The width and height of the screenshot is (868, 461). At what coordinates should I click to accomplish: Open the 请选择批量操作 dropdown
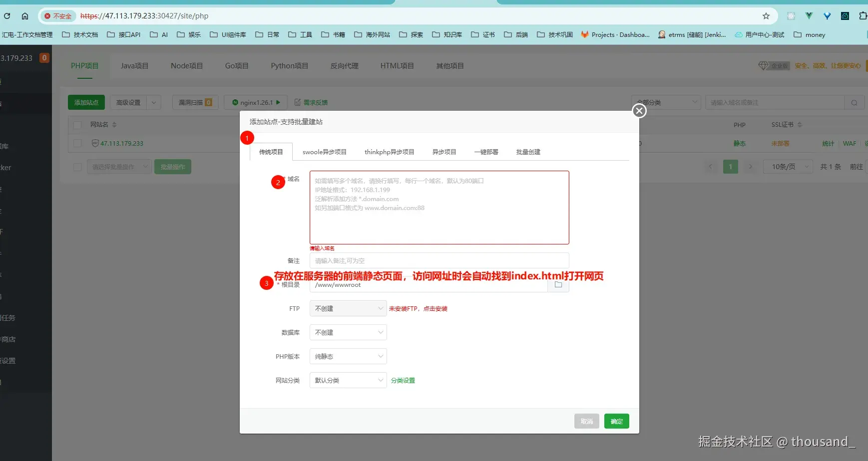(x=119, y=167)
